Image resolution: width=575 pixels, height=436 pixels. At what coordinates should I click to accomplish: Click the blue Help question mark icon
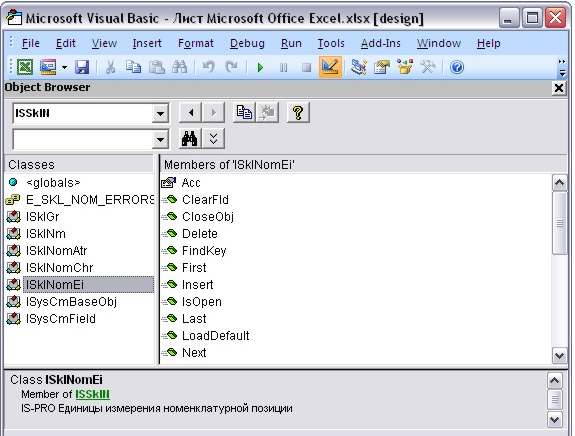(x=457, y=67)
